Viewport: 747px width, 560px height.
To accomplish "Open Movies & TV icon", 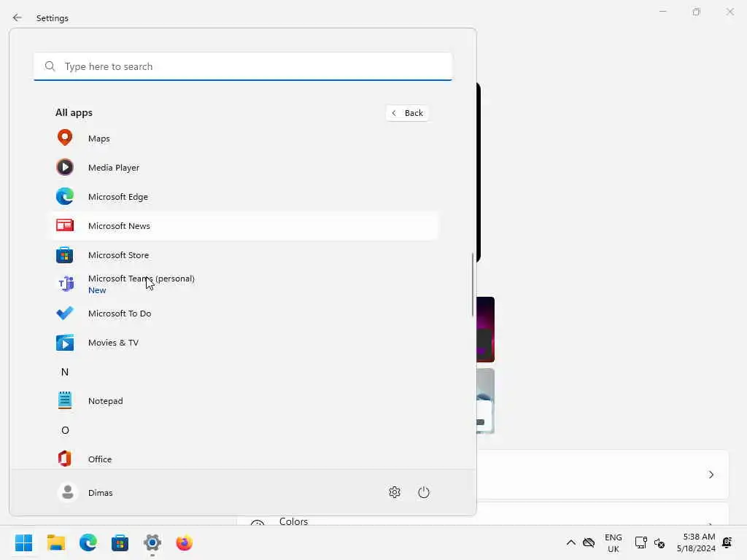I will pyautogui.click(x=65, y=343).
